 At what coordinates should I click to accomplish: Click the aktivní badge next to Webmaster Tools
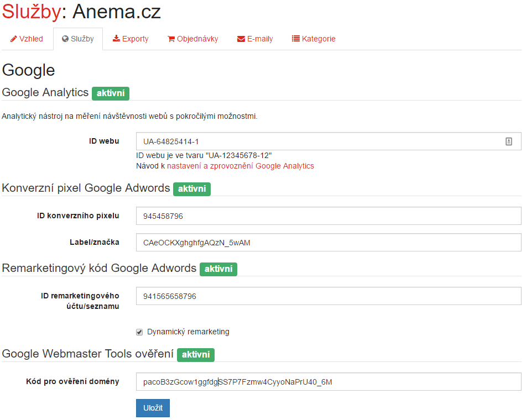196,355
